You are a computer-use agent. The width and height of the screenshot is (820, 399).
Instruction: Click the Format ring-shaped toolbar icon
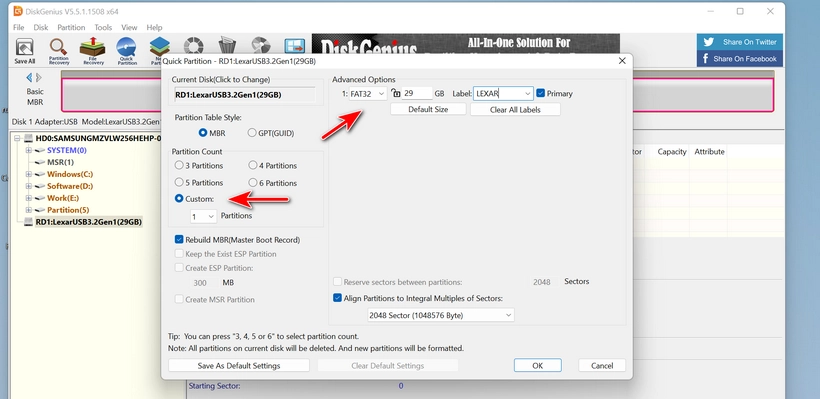click(193, 45)
